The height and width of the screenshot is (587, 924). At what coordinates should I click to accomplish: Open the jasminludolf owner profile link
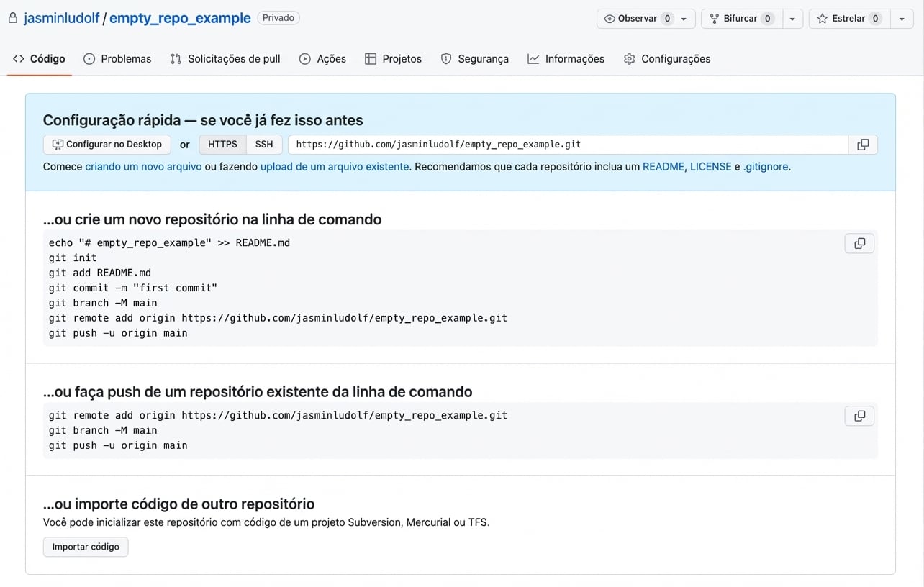point(61,18)
